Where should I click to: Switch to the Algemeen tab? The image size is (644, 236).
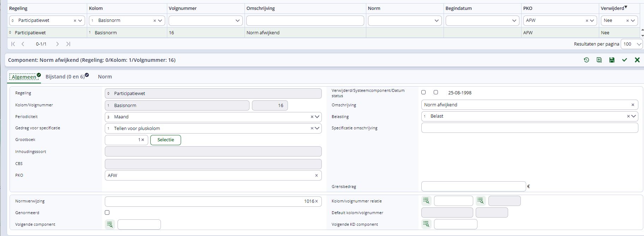24,77
